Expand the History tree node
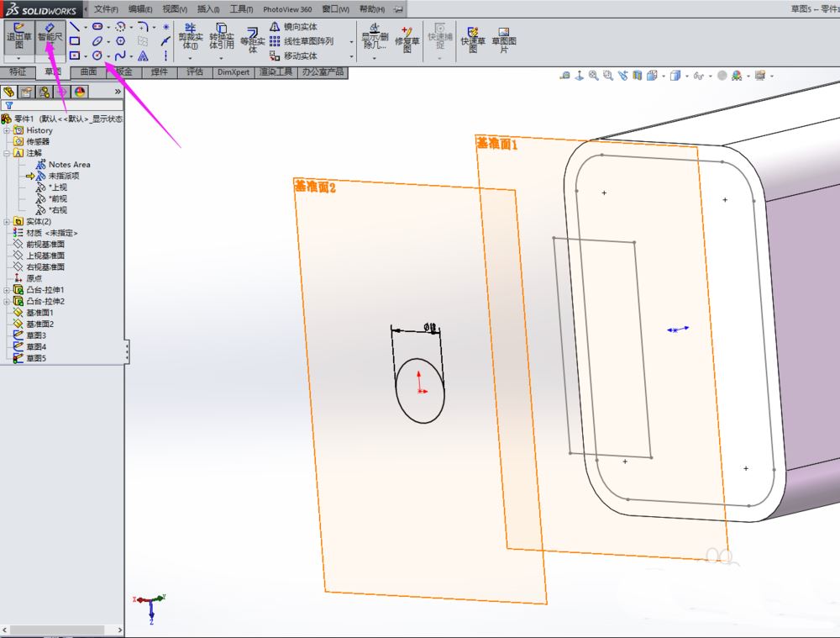The height and width of the screenshot is (638, 840). click(7, 130)
